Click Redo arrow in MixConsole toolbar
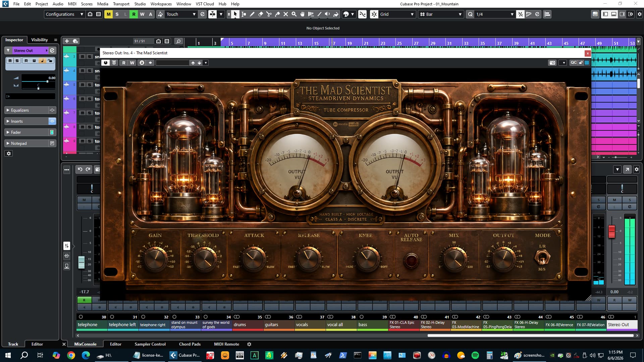Image resolution: width=644 pixels, height=362 pixels. pos(88,169)
